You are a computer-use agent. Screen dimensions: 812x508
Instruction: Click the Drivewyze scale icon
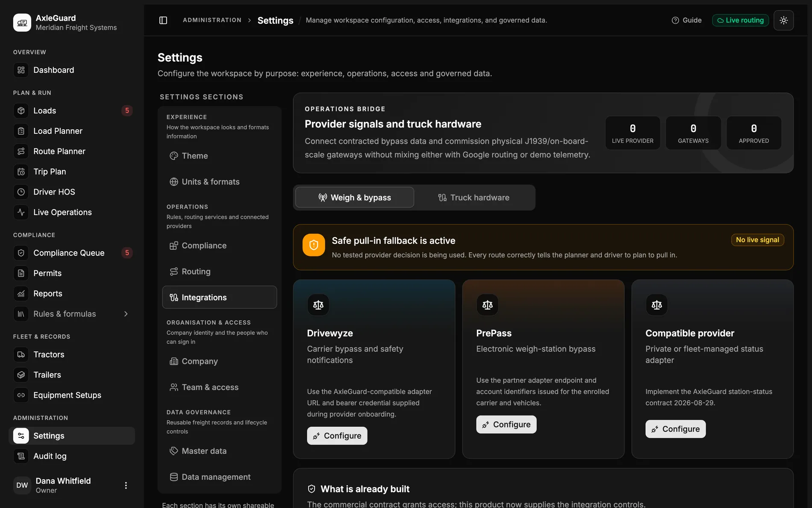318,305
